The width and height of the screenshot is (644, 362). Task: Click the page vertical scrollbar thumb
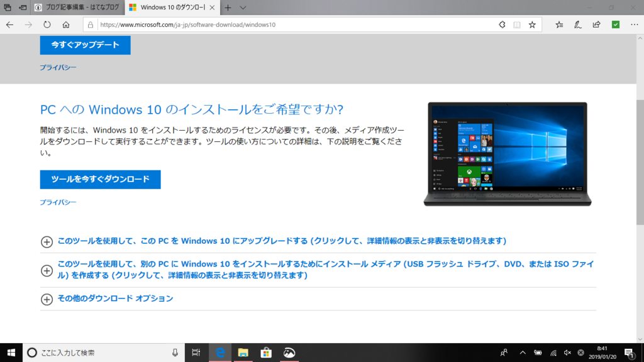click(x=640, y=162)
